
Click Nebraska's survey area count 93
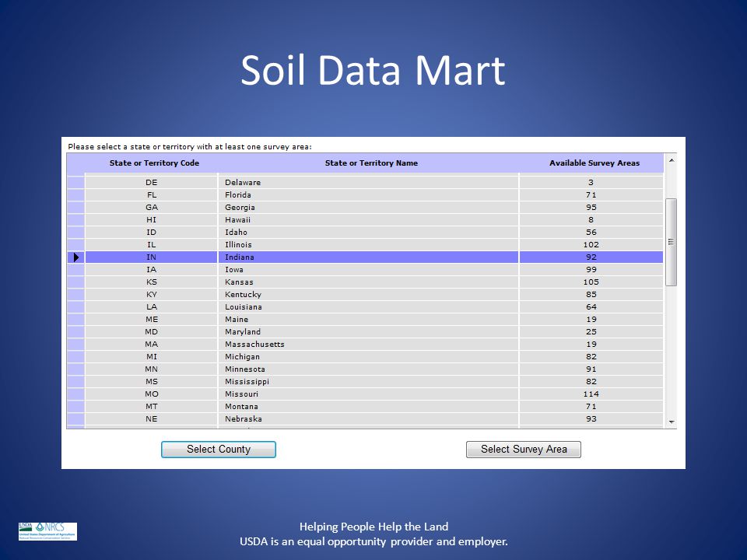pos(591,419)
